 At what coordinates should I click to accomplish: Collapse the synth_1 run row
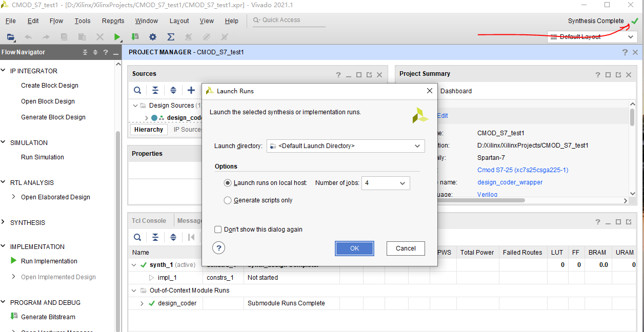134,265
